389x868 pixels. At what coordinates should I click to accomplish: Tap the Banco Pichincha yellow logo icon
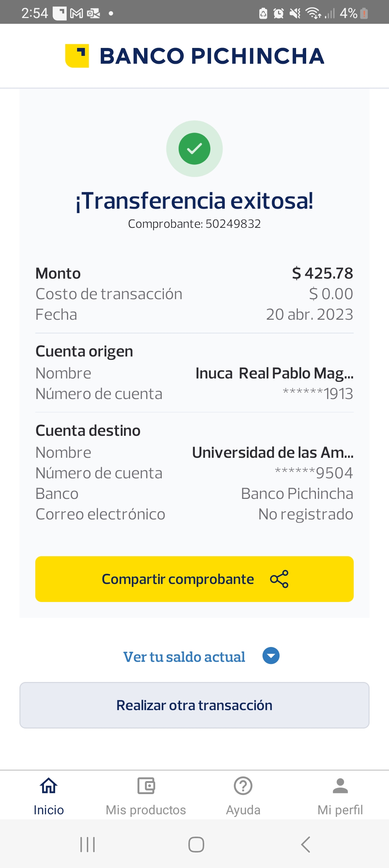77,56
